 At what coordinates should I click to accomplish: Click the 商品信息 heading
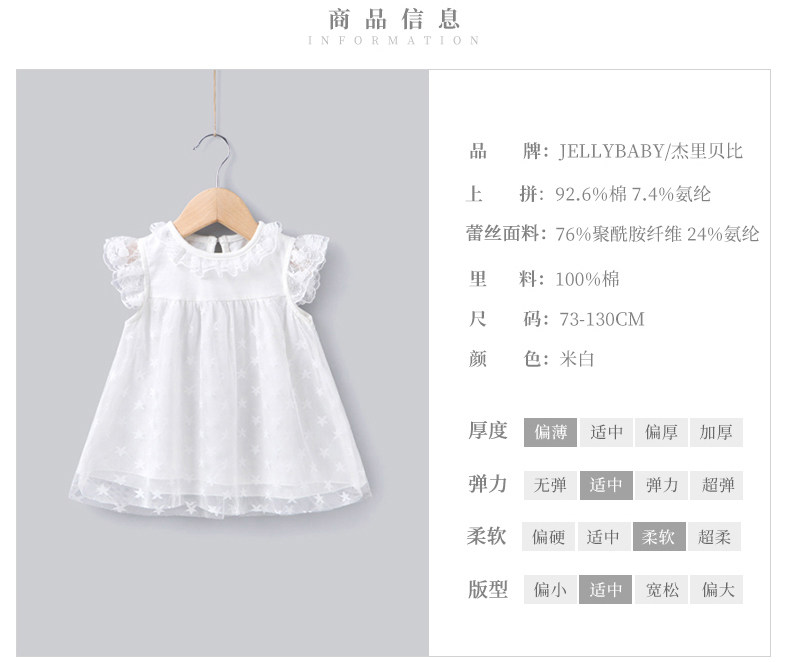[x=394, y=20]
